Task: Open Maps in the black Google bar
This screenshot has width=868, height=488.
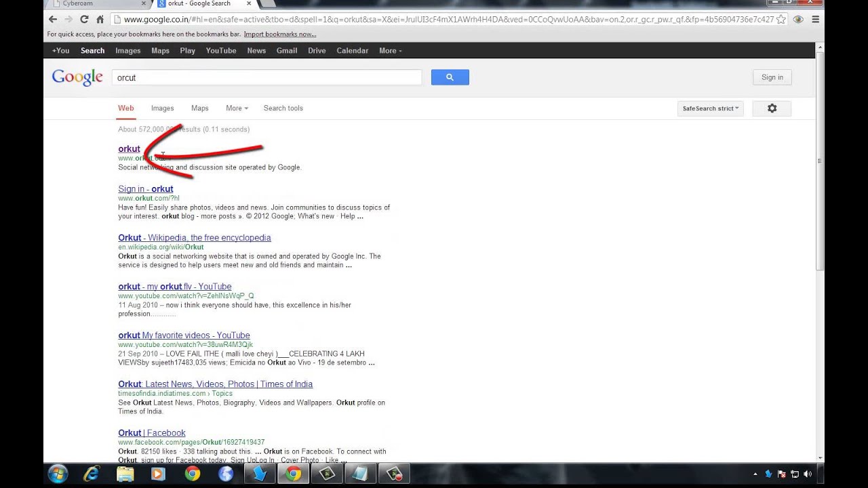Action: tap(160, 51)
